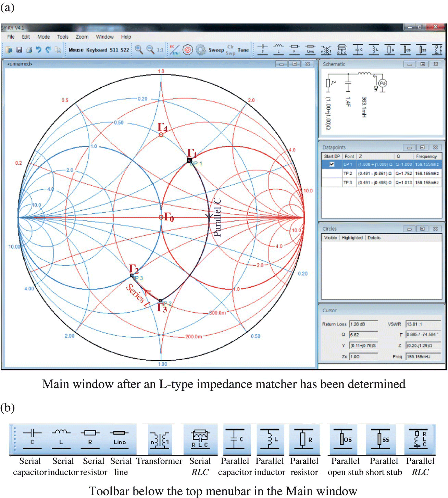Click the VSWR value field
The width and height of the screenshot is (448, 498).
click(x=423, y=324)
